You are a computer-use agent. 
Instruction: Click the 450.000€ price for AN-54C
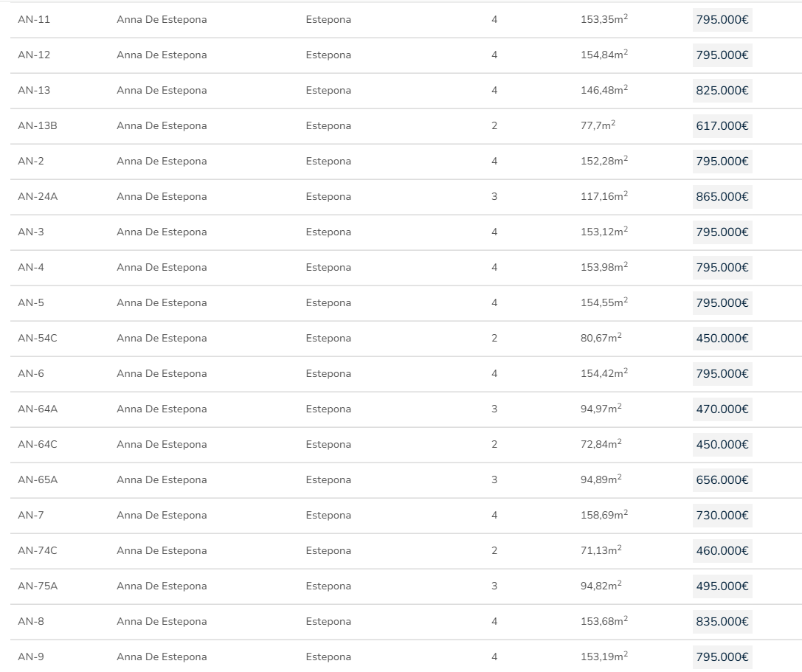(722, 339)
